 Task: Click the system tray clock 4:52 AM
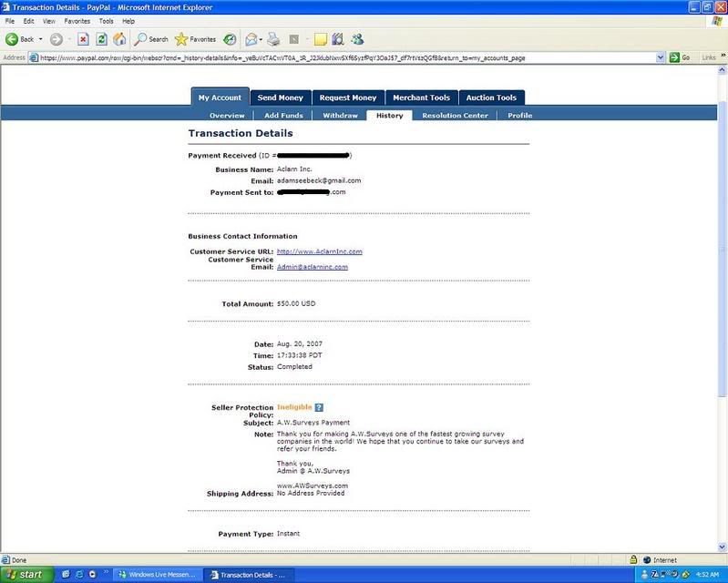[707, 575]
